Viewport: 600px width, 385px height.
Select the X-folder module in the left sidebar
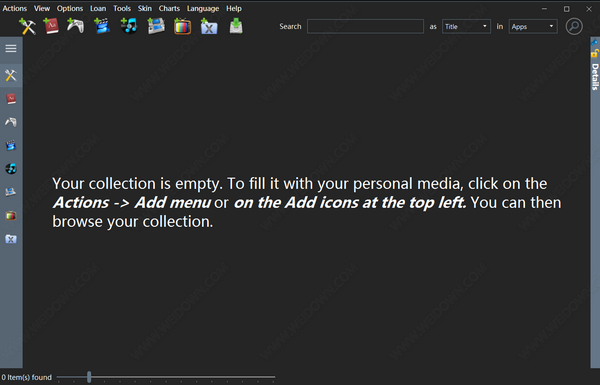pyautogui.click(x=11, y=239)
